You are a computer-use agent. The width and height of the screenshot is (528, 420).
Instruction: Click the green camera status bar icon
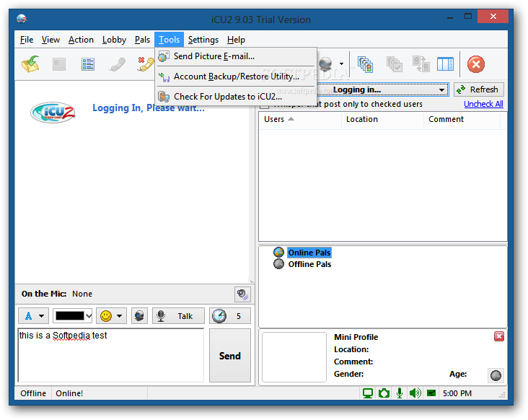[x=384, y=393]
